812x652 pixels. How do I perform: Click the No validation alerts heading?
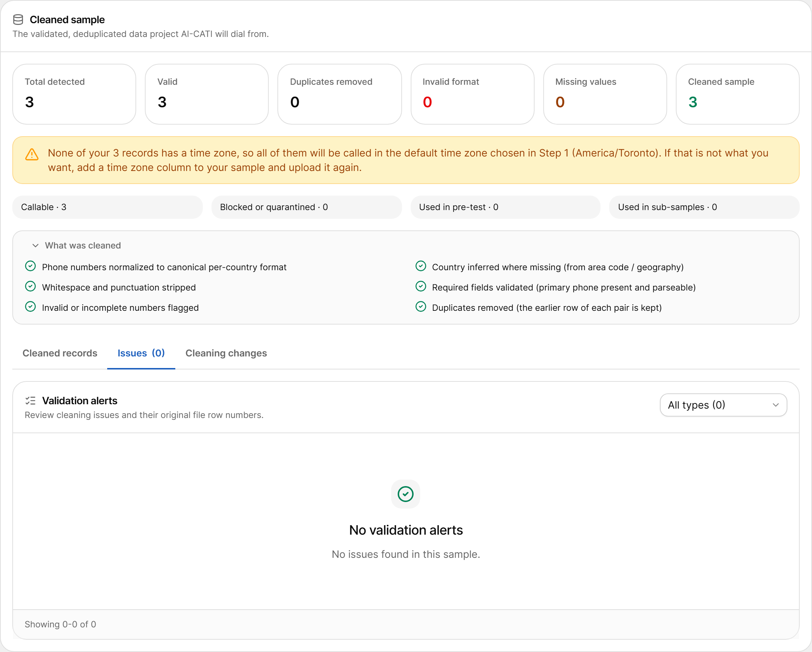coord(406,530)
